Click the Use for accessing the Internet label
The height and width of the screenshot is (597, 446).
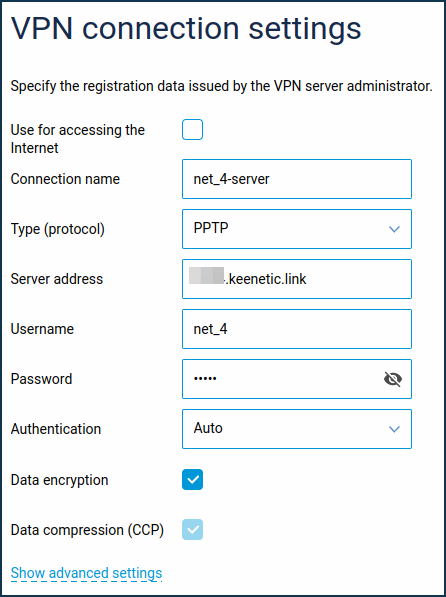tap(78, 139)
